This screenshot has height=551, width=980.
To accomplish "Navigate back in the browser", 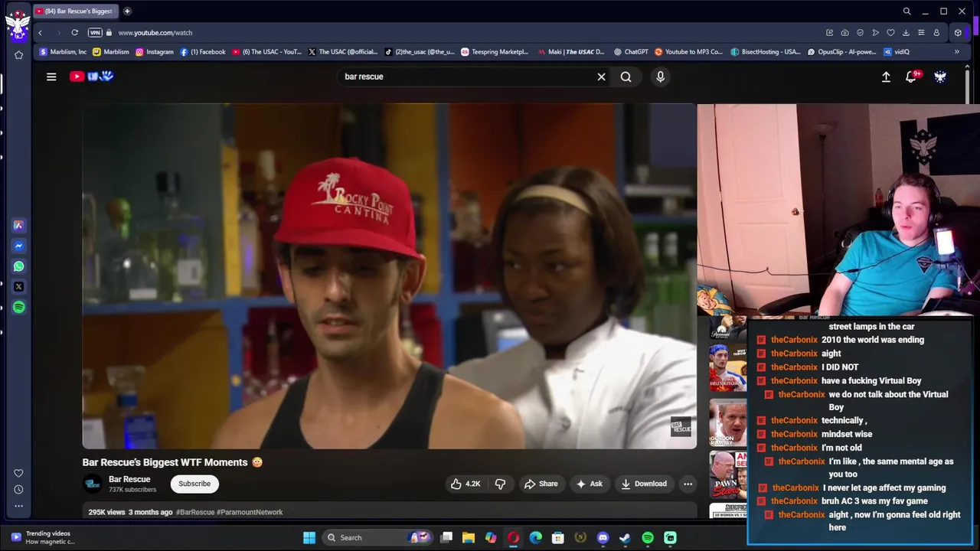I will pyautogui.click(x=41, y=33).
